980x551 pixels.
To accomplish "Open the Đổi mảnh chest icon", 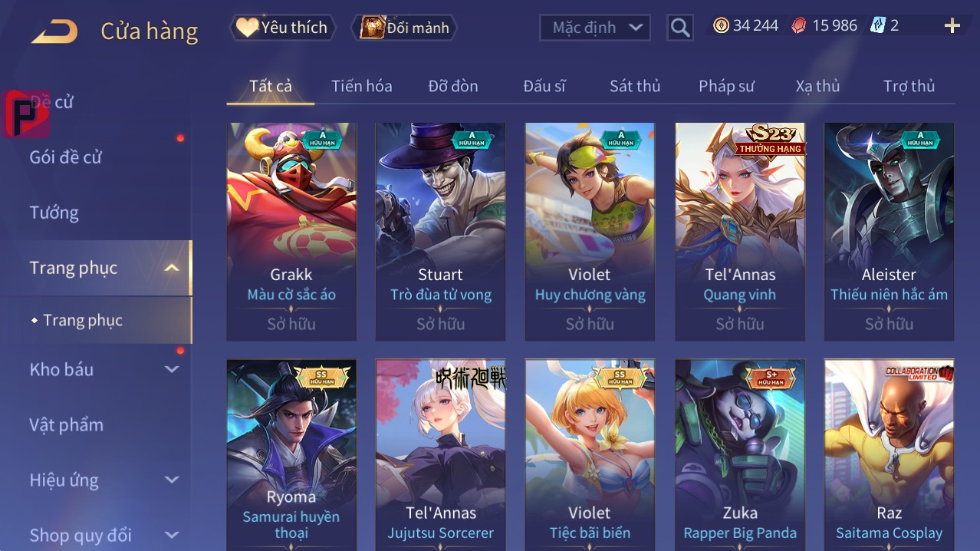I will (372, 28).
